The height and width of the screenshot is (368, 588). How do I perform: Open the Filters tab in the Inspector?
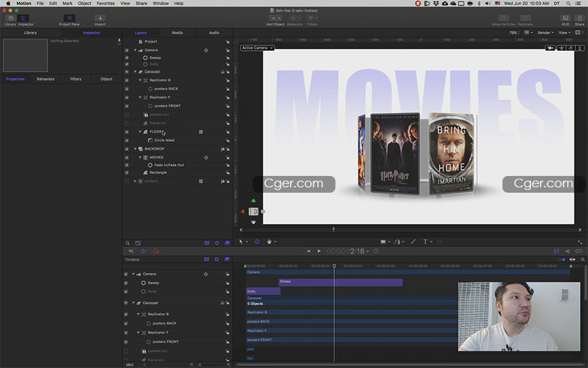pos(76,79)
